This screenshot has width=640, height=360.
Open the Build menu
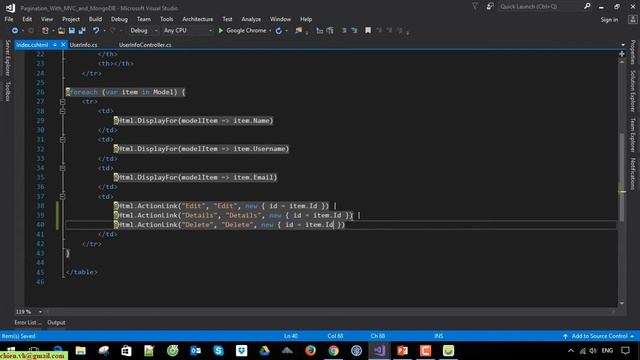[95, 19]
